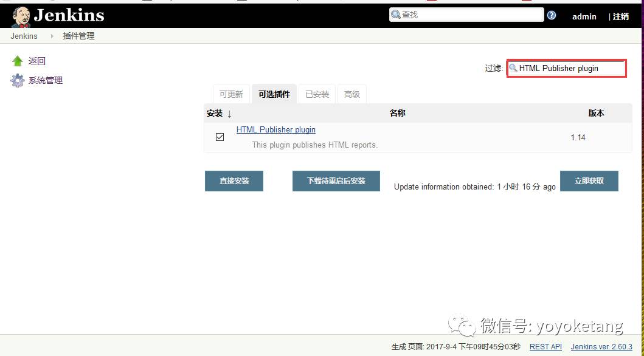Open the REST API footer link

click(x=545, y=347)
